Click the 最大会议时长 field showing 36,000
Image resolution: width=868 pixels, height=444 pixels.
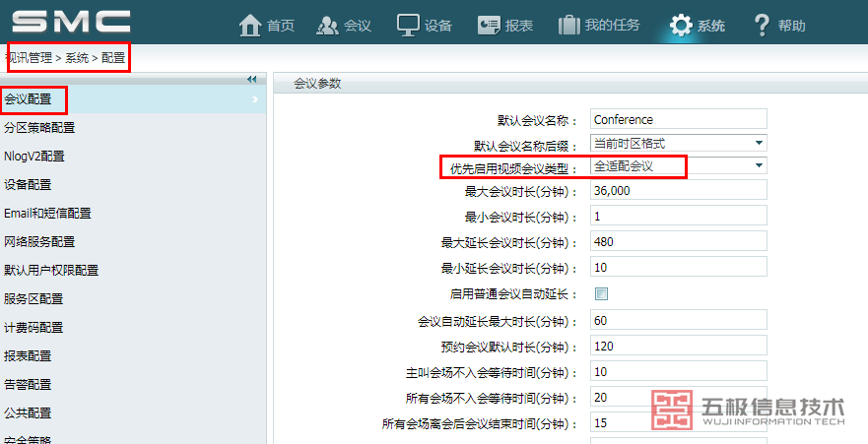(679, 191)
